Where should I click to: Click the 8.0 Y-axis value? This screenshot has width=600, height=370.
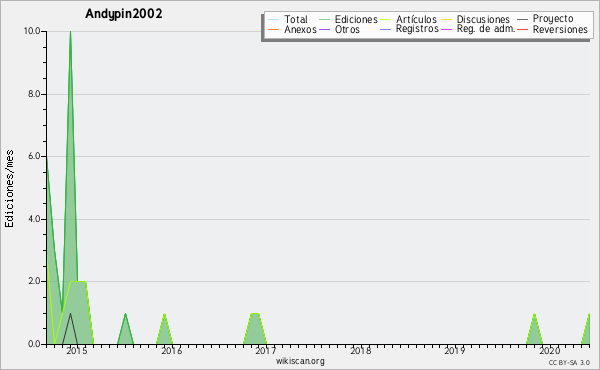coord(34,94)
